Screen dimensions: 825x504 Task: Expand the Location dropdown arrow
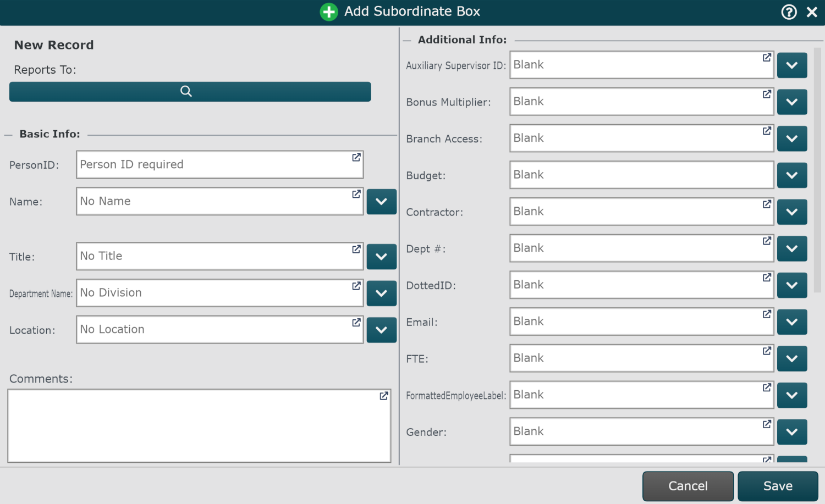coord(382,330)
